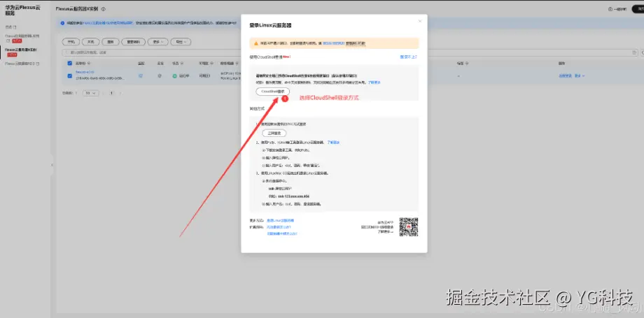Click the security icon in server row
The image size is (644, 318).
tap(160, 76)
